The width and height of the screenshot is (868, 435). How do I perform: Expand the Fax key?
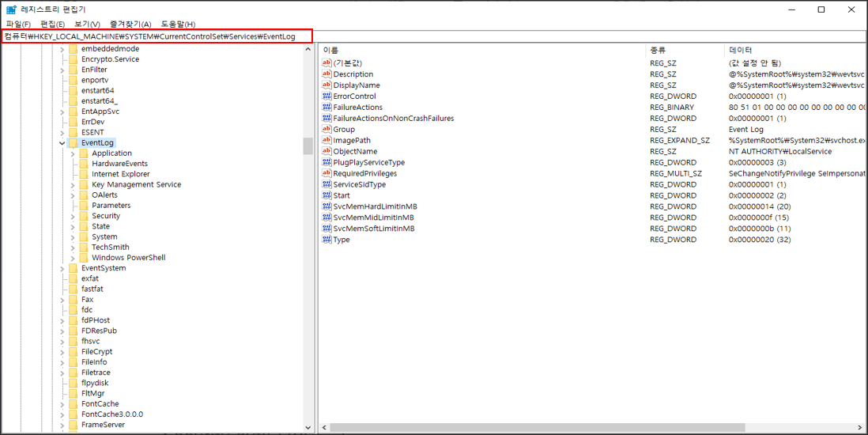tap(62, 300)
